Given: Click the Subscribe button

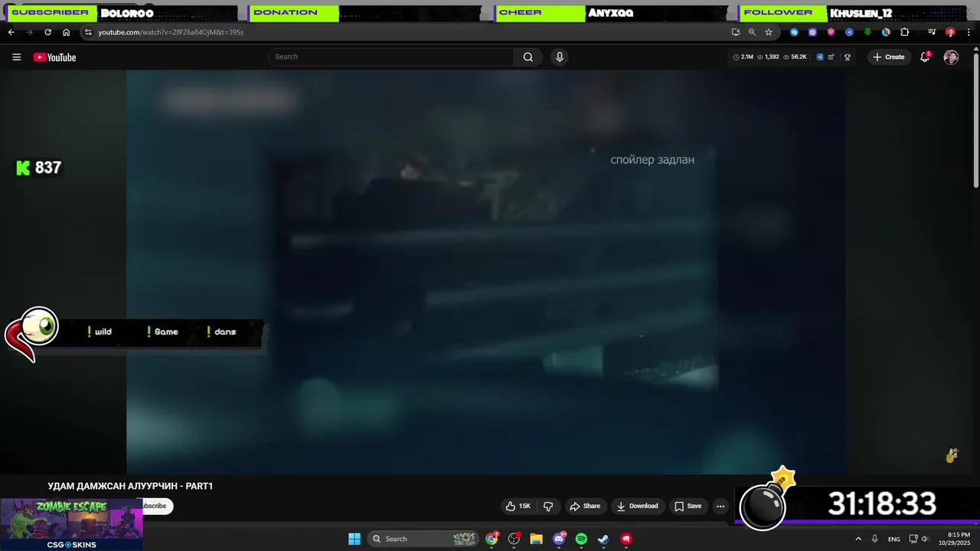Looking at the screenshot, I should tap(156, 506).
